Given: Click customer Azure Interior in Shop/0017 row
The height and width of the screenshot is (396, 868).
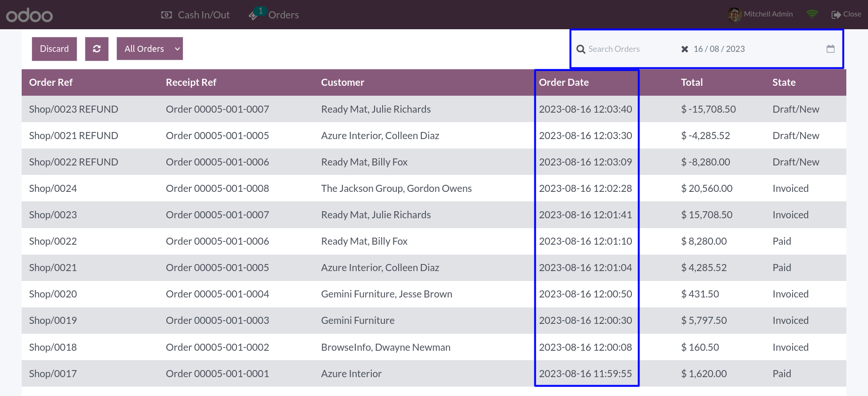Looking at the screenshot, I should click(x=351, y=374).
